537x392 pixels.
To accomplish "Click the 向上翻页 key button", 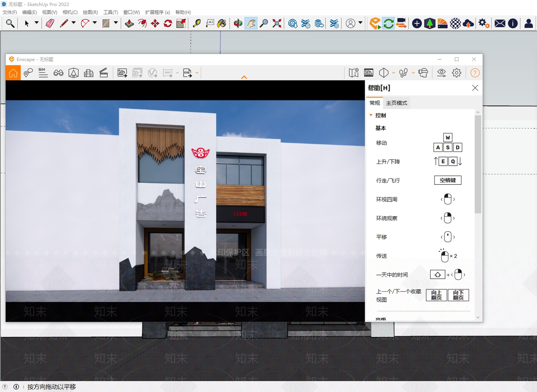I will point(436,295).
